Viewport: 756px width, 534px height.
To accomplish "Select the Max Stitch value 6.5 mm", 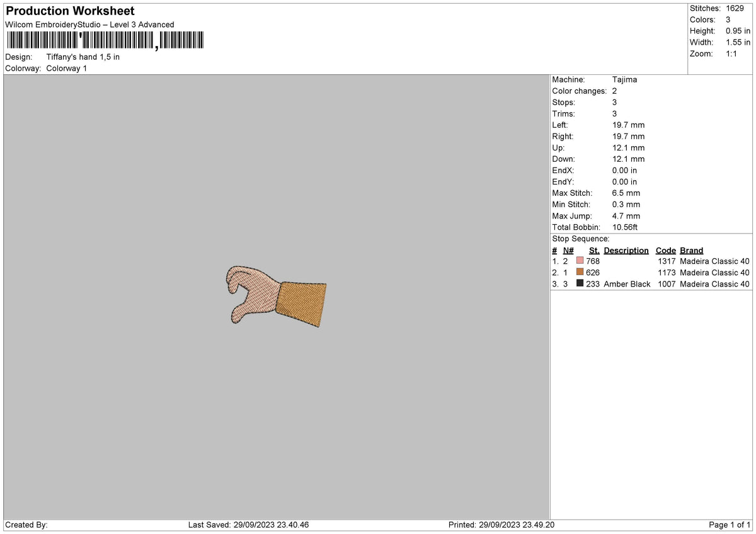I will point(626,193).
